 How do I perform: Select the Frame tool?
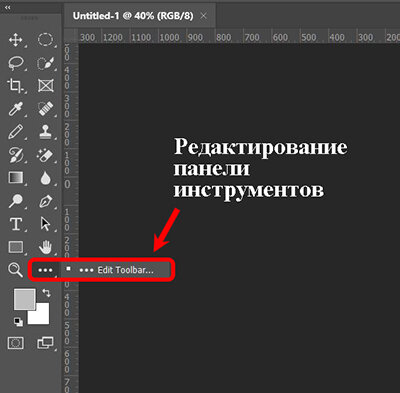(45, 86)
